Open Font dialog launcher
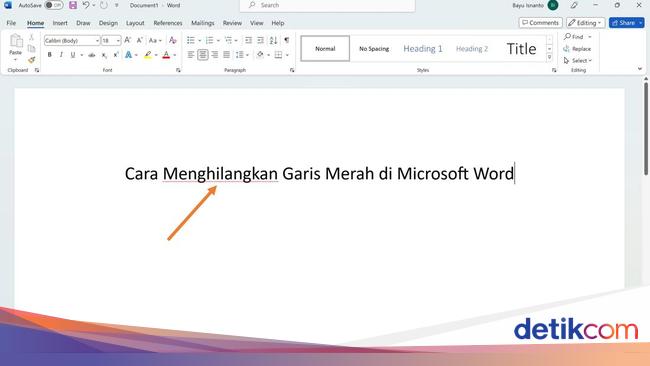The image size is (650, 366). (x=178, y=70)
